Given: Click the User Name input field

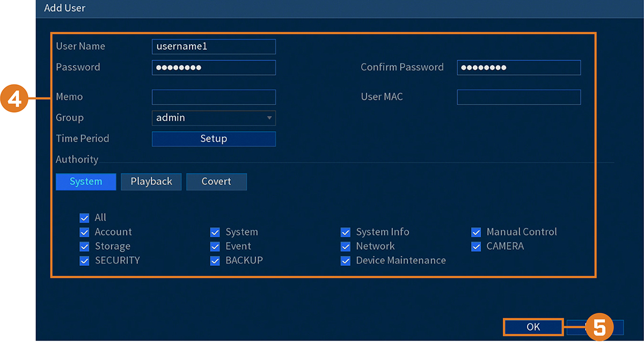Looking at the screenshot, I should pyautogui.click(x=214, y=47).
